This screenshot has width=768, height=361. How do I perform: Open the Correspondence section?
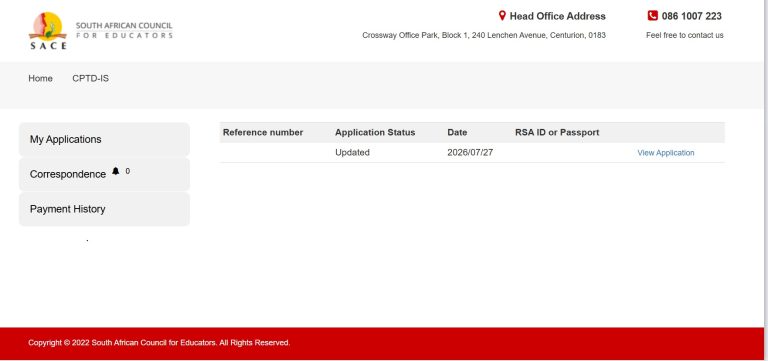point(104,174)
